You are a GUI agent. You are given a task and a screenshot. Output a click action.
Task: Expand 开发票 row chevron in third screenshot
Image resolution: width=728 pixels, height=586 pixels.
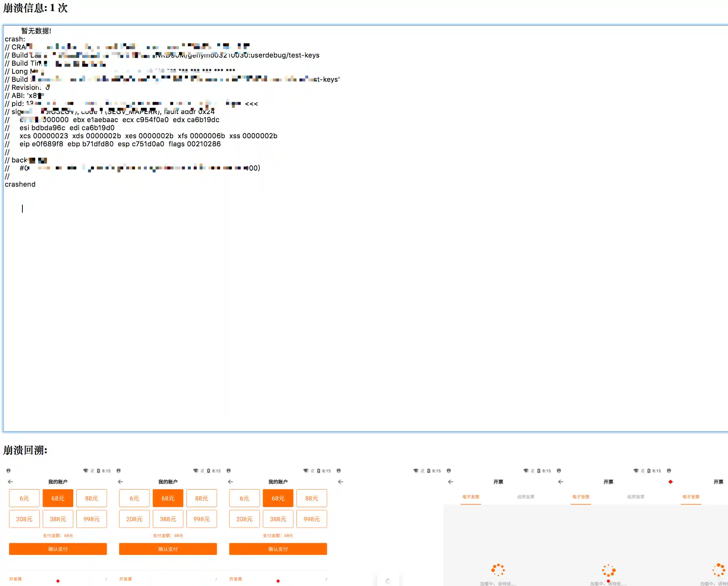click(x=326, y=579)
